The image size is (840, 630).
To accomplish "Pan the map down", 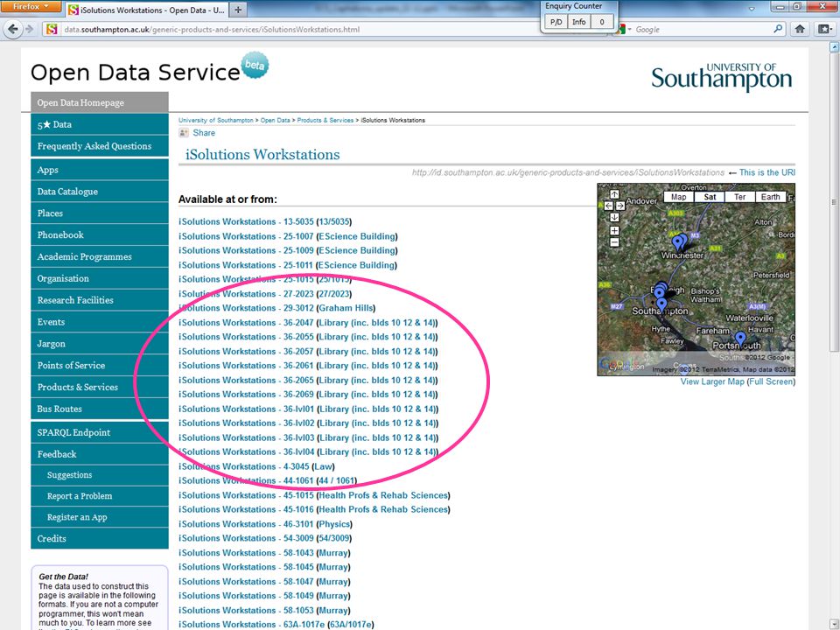I will 614,217.
